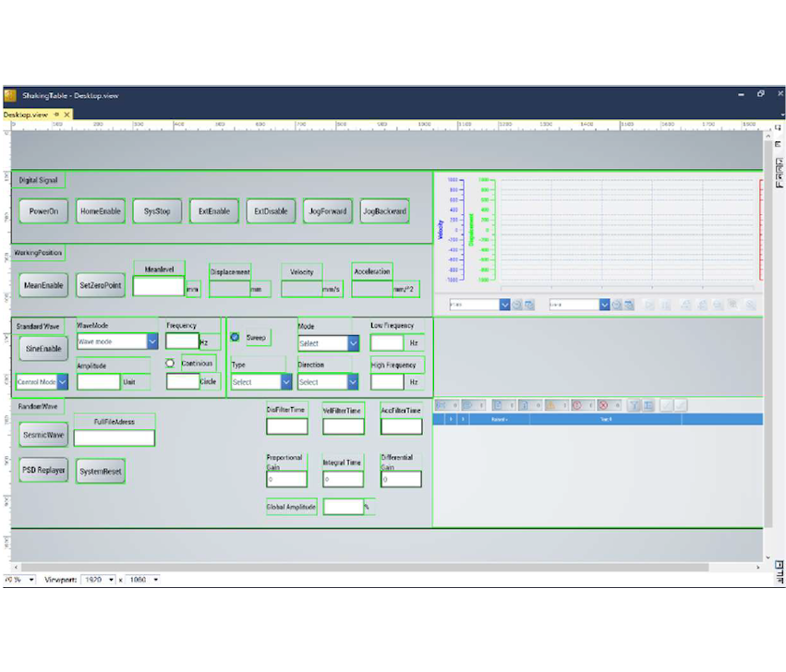Open the Wave mode dropdown

click(x=152, y=342)
